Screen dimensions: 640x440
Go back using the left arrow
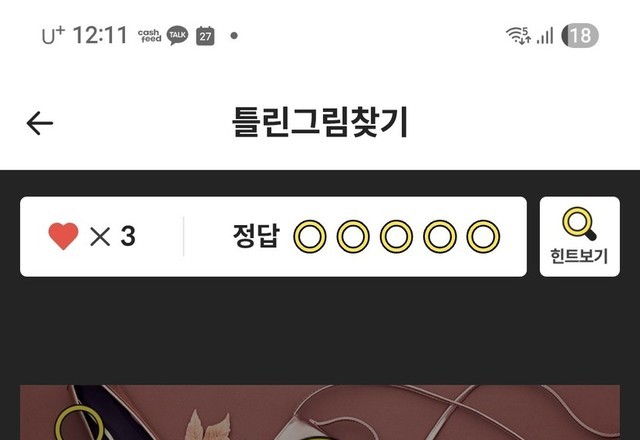(40, 123)
